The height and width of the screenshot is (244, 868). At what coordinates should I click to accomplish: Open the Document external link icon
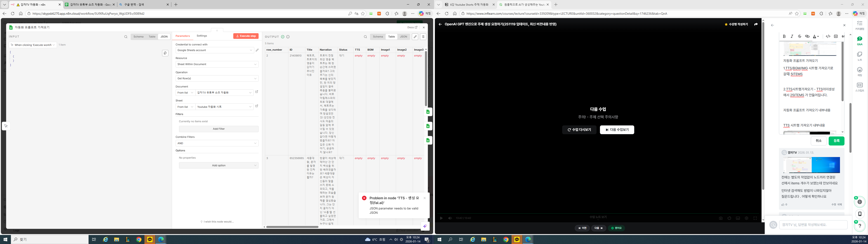pos(256,92)
